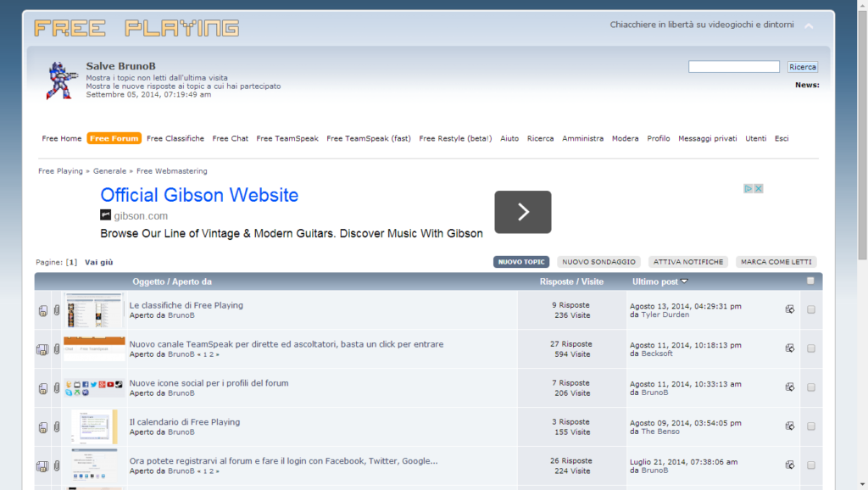Go to page 2 of TeamSpeak topic
Screen dimensions: 868x490
pyautogui.click(x=212, y=354)
